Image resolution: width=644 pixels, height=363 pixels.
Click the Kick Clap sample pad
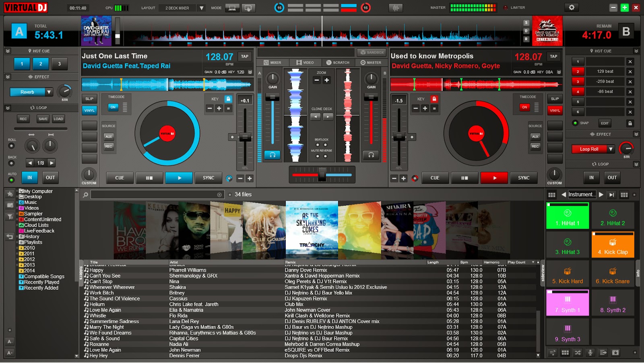(x=613, y=244)
